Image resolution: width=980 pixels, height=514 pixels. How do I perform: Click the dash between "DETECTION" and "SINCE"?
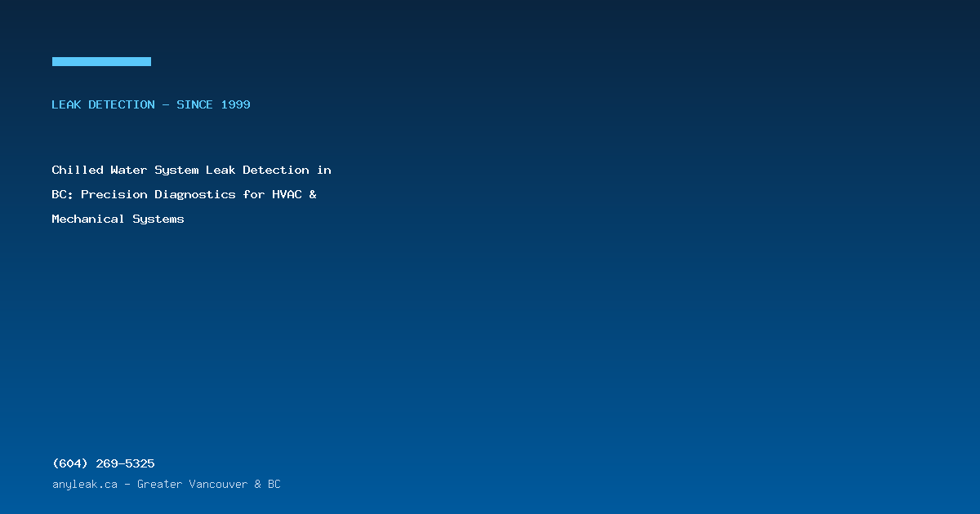pos(166,104)
